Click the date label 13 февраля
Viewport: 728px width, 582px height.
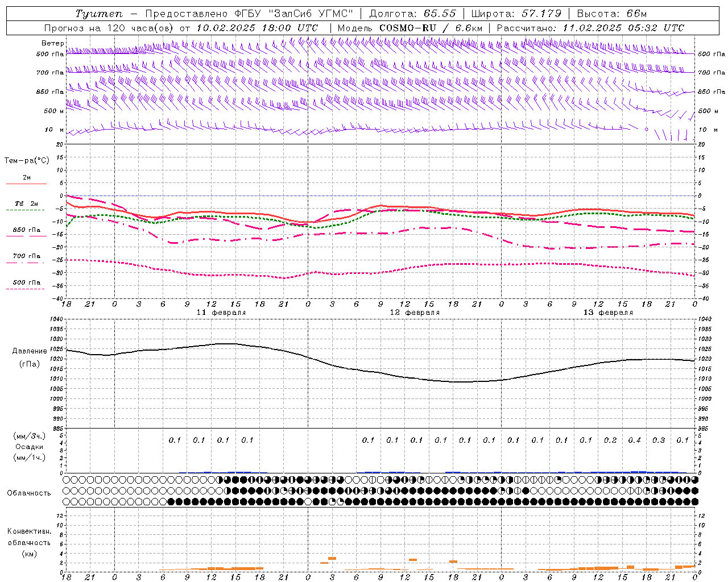coord(608,313)
